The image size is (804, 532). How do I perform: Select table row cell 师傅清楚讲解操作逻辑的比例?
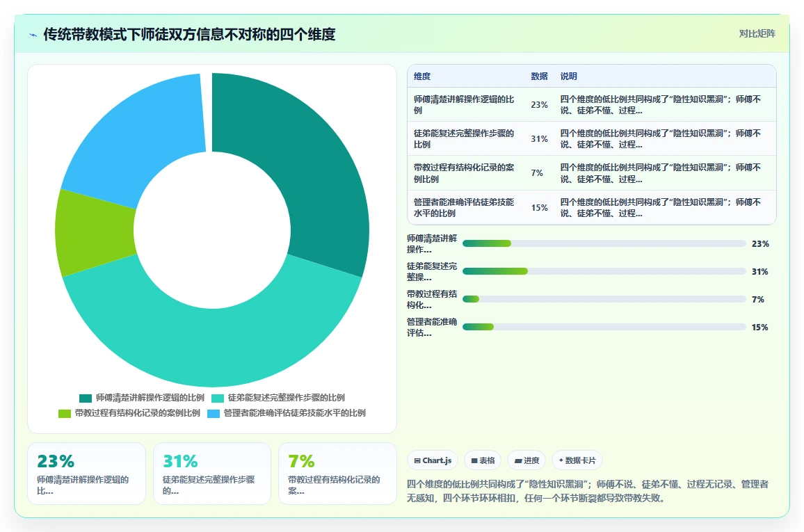(465, 104)
